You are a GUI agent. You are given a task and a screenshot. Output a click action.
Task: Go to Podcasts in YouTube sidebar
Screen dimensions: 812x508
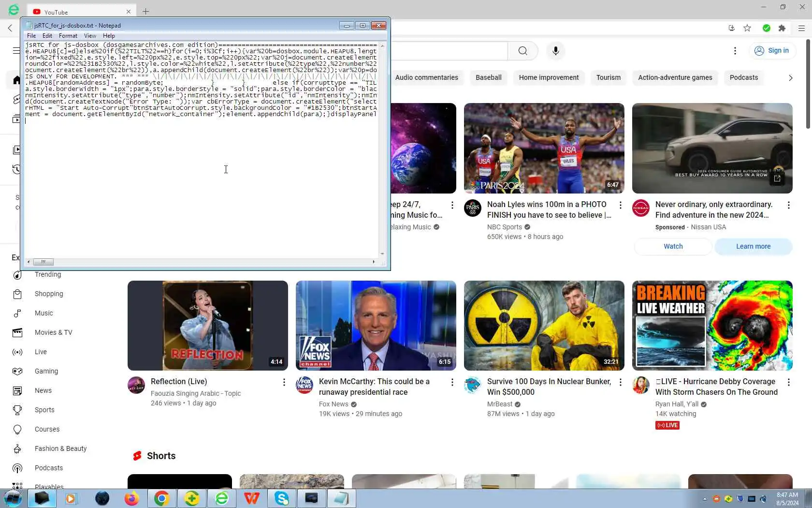(49, 468)
